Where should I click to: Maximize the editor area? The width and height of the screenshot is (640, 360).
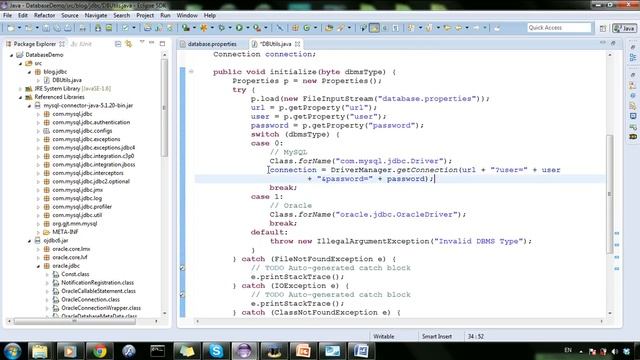[x=613, y=43]
